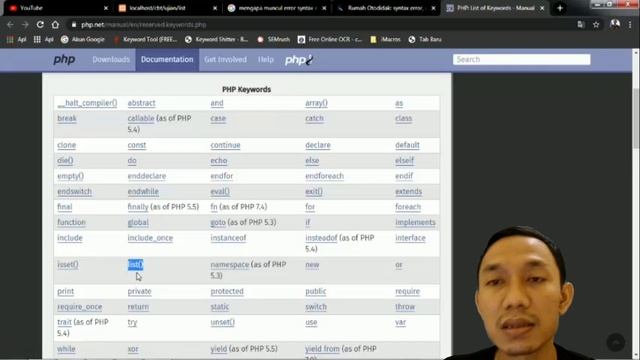Open the __halt_compiler() keyword link

click(87, 103)
